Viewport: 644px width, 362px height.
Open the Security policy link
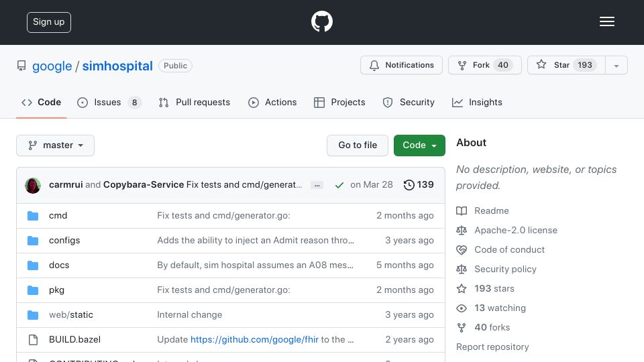click(x=505, y=269)
